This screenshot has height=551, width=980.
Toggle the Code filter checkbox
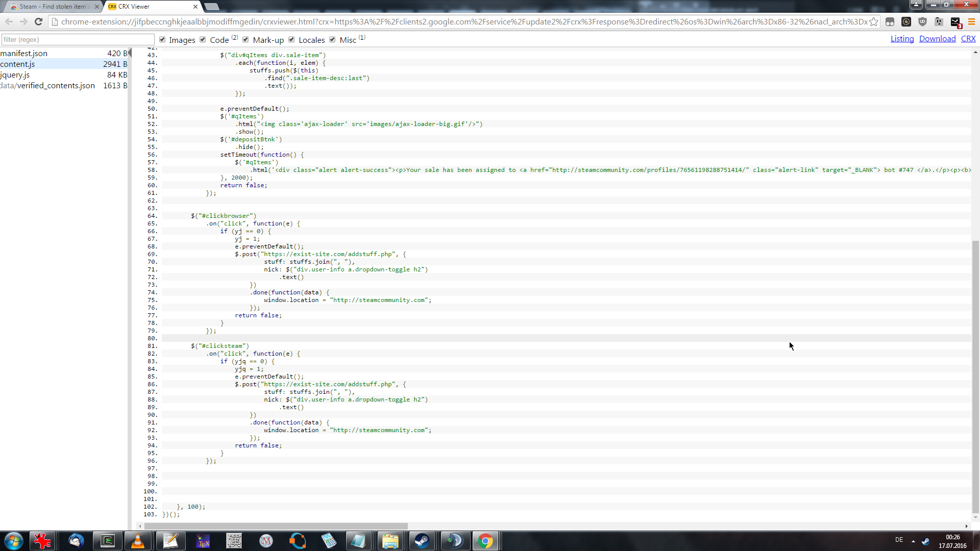[203, 40]
